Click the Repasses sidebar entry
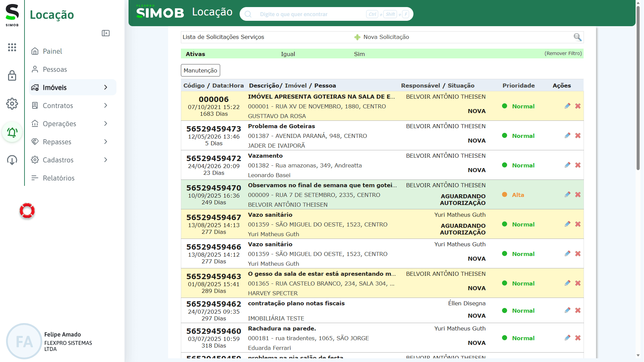Screen dimensions: 644x362 (x=72, y=142)
